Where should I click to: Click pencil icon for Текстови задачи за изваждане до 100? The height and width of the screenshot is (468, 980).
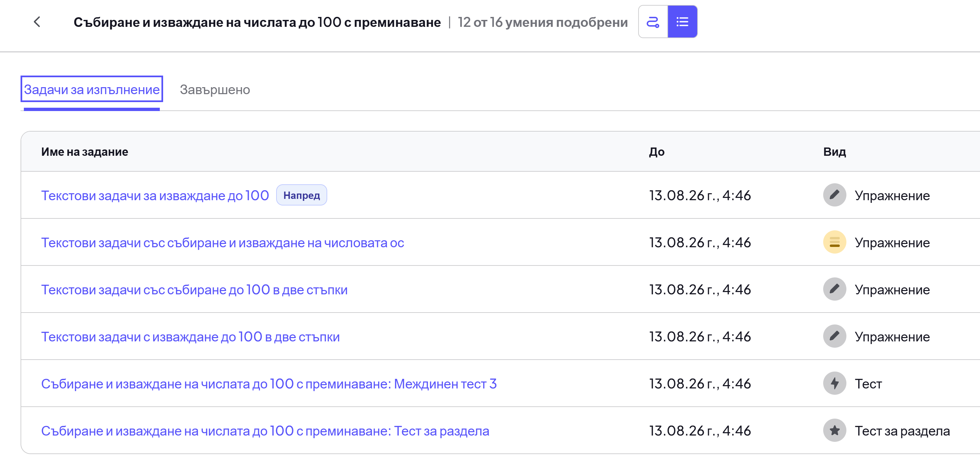835,195
